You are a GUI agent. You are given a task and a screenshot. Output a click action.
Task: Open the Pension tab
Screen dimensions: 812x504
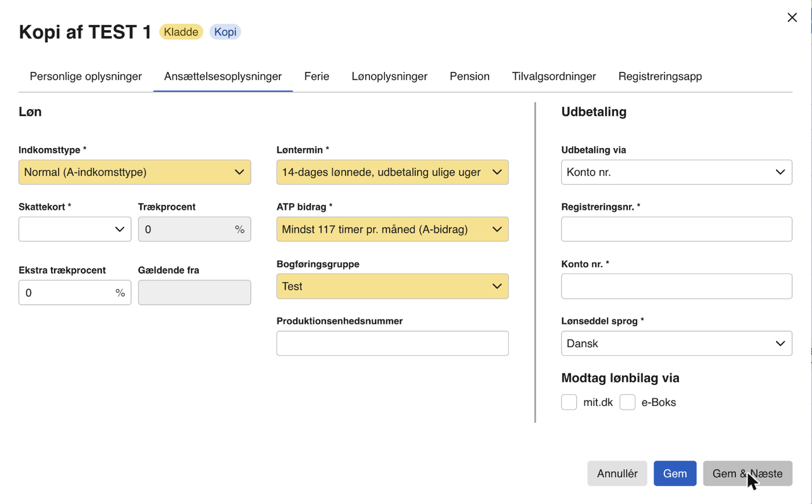tap(470, 76)
